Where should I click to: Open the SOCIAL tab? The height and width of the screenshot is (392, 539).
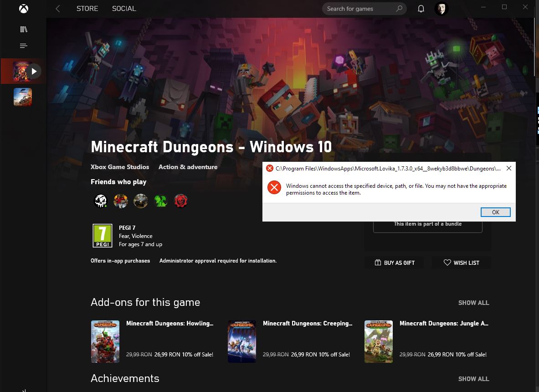tap(124, 9)
